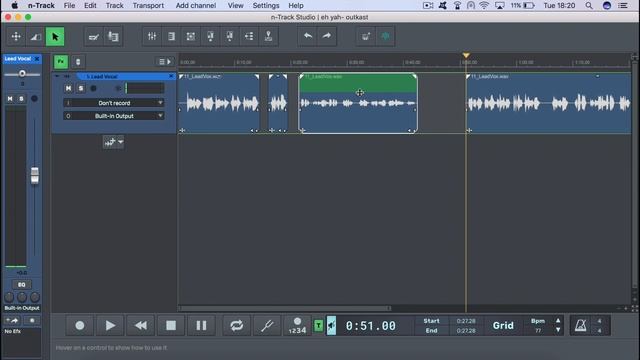Click the share song toolbar icon
This screenshot has height=360, width=640.
point(366,37)
